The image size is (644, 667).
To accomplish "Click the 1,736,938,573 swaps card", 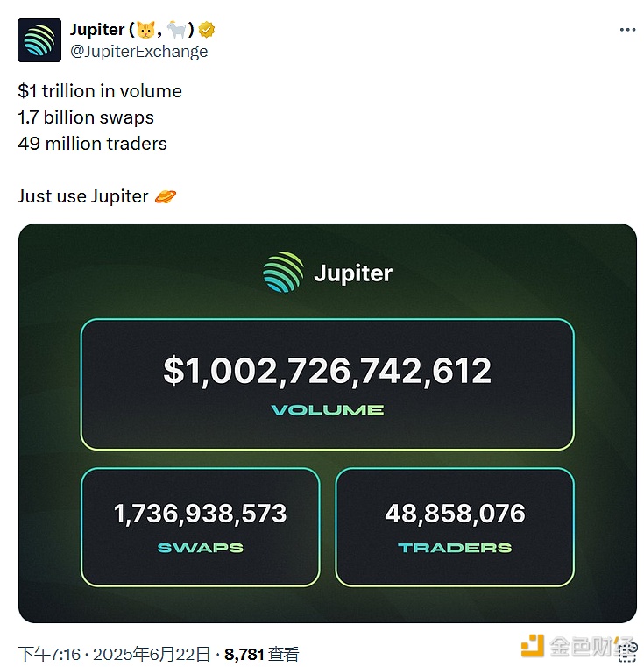I will coord(200,527).
